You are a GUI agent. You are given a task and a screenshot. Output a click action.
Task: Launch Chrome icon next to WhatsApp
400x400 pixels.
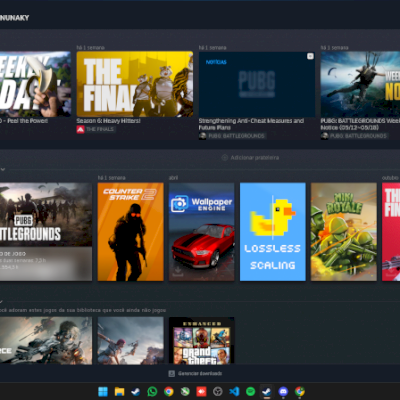pyautogui.click(x=169, y=391)
